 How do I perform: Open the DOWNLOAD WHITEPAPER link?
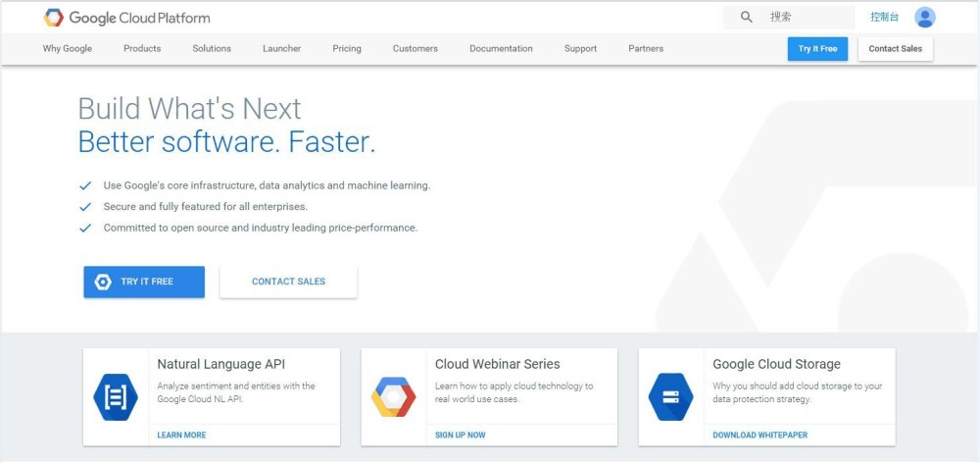[760, 435]
